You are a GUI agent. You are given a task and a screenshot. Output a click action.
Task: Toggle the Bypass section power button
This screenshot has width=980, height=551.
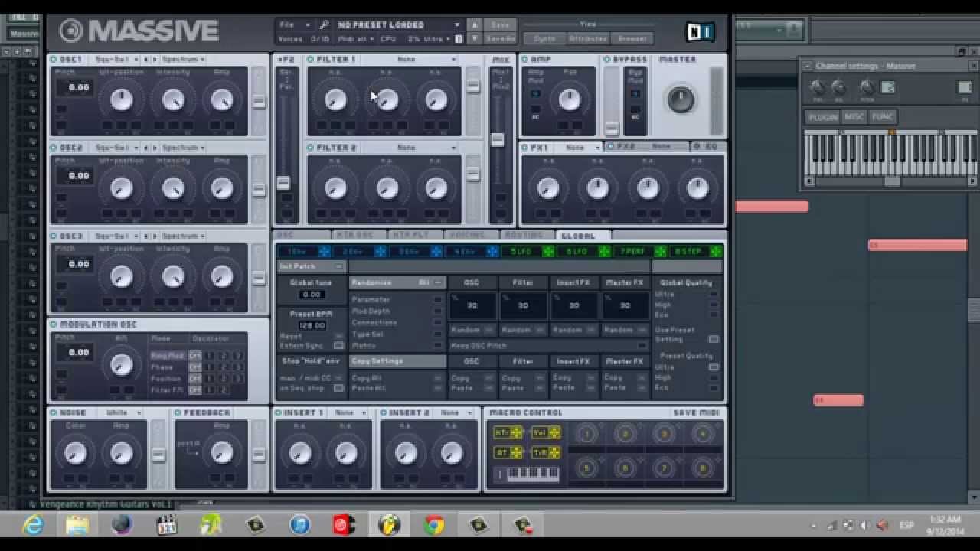(x=607, y=59)
